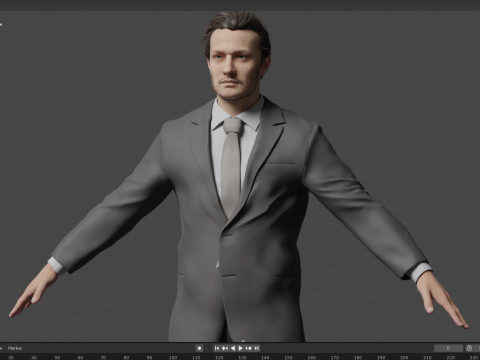Set timeline to frame 150 on ruler

point(288,357)
